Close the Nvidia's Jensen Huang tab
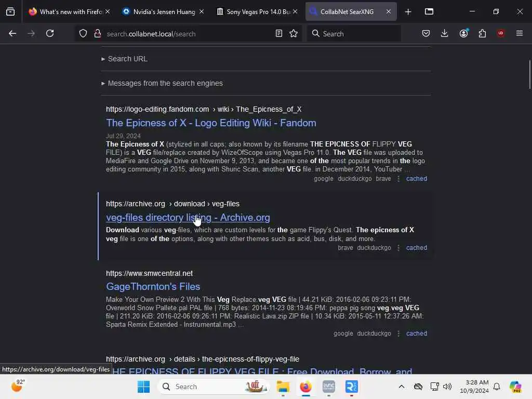Image resolution: width=532 pixels, height=399 pixels. [x=202, y=11]
